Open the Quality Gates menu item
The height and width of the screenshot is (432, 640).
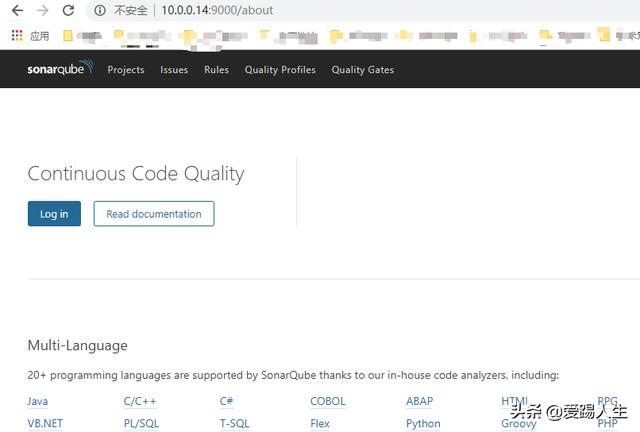point(362,70)
